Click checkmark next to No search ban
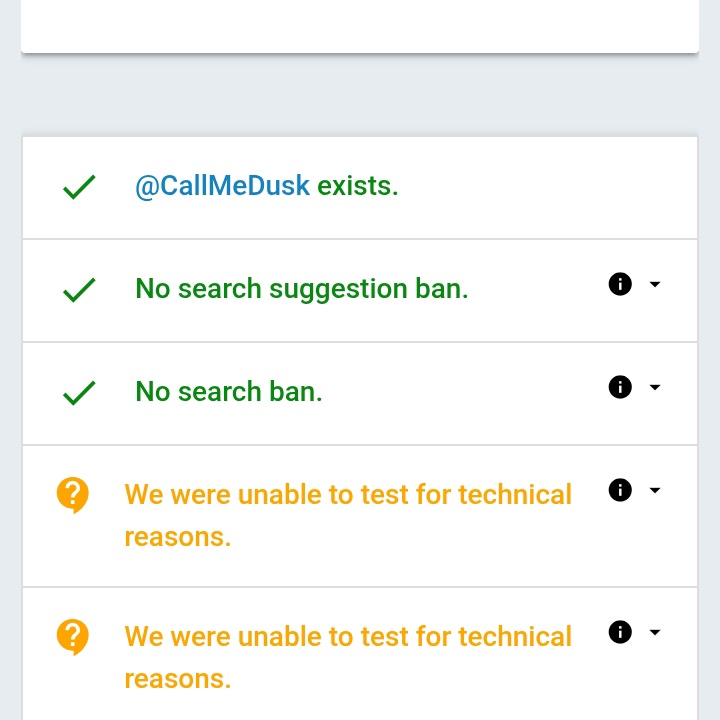 (x=79, y=393)
